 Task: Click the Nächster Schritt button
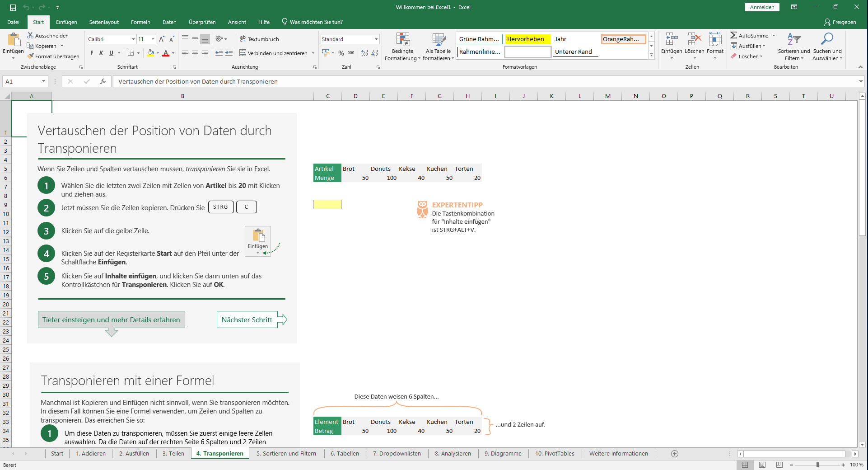pos(247,320)
